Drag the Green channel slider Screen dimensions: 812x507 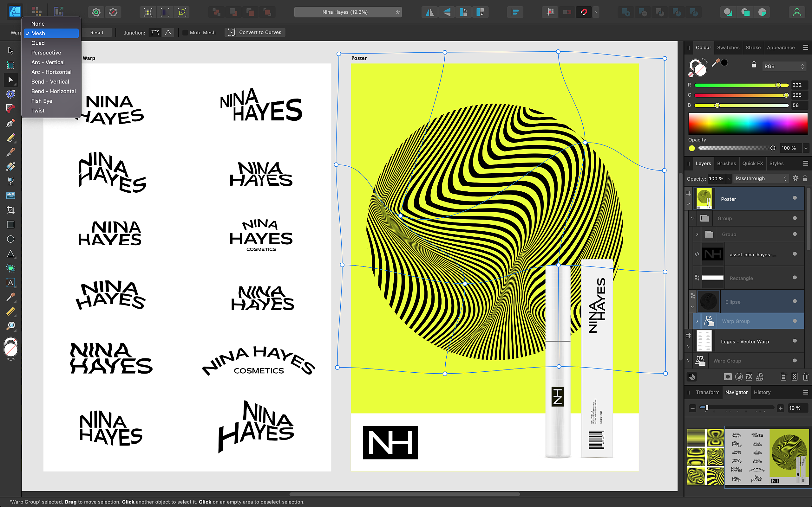point(785,95)
